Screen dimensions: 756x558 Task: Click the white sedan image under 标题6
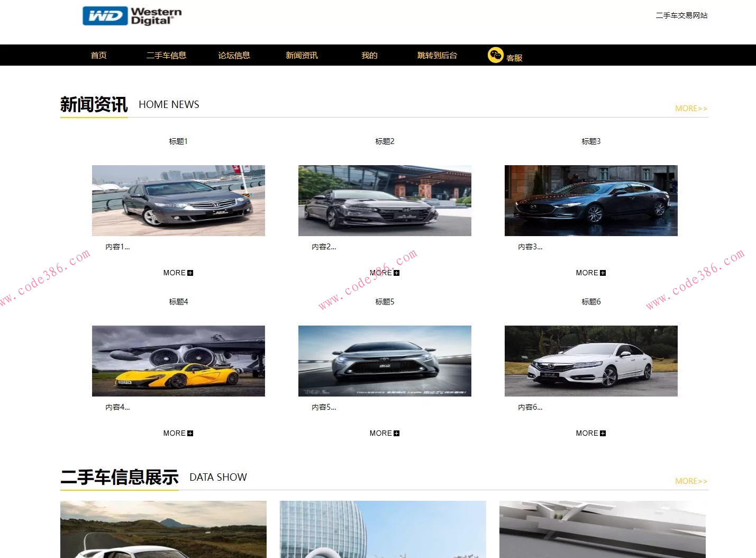590,361
